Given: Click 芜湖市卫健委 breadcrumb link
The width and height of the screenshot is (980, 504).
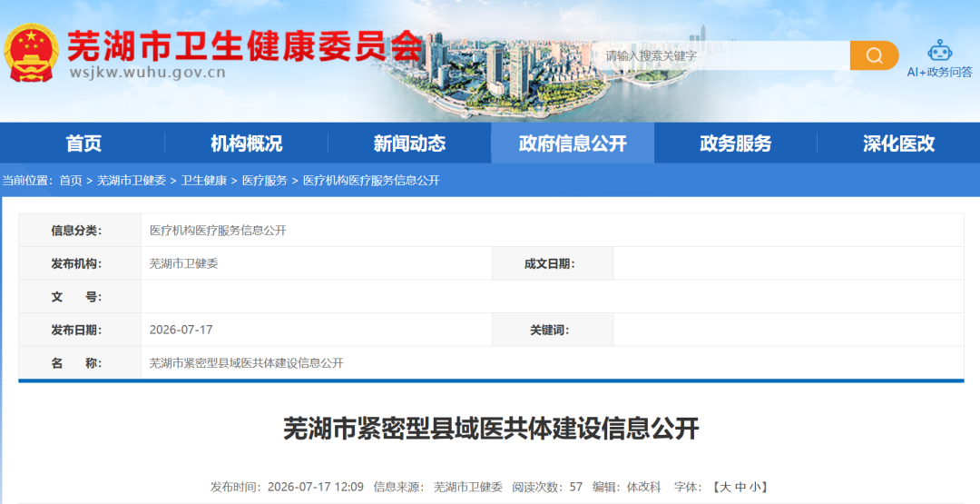Looking at the screenshot, I should tap(132, 181).
